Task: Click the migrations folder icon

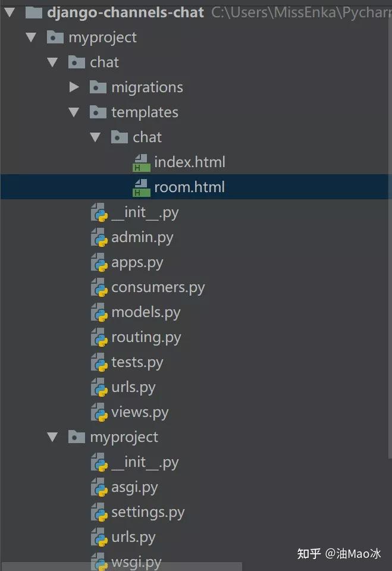Action: click(98, 87)
